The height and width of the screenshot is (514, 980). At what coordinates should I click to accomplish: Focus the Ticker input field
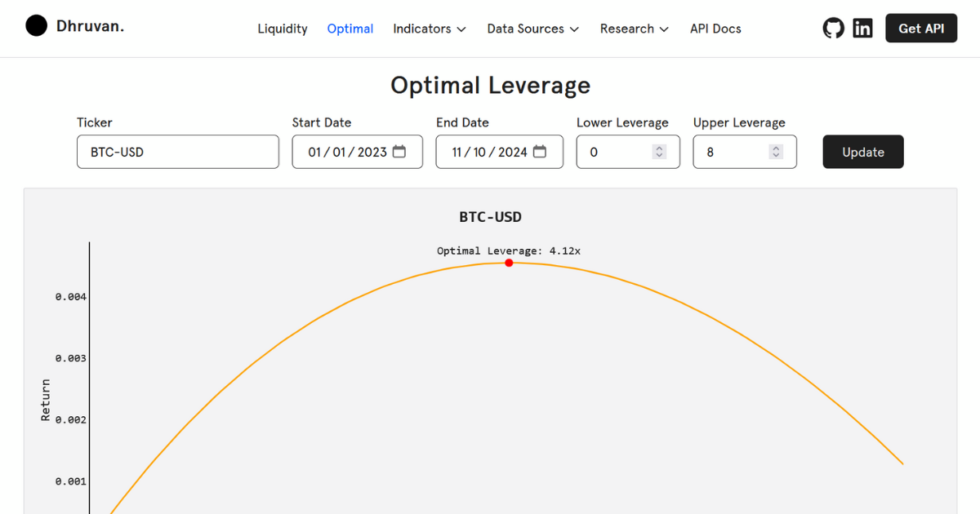coord(178,152)
